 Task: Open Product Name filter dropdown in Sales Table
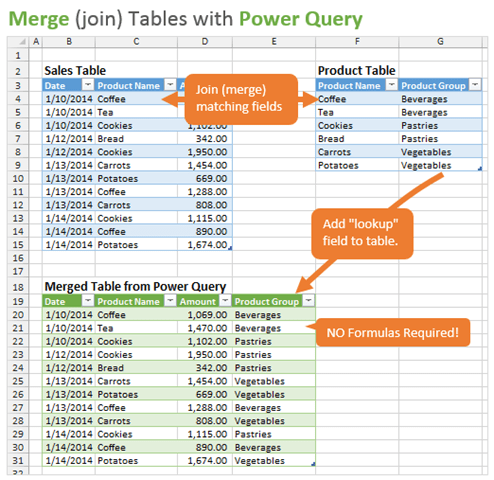click(170, 85)
